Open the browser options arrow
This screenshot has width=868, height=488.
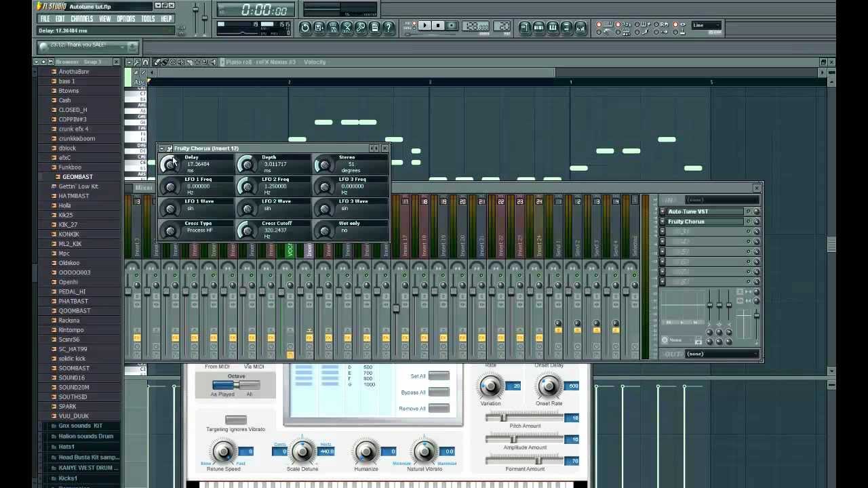click(x=37, y=62)
